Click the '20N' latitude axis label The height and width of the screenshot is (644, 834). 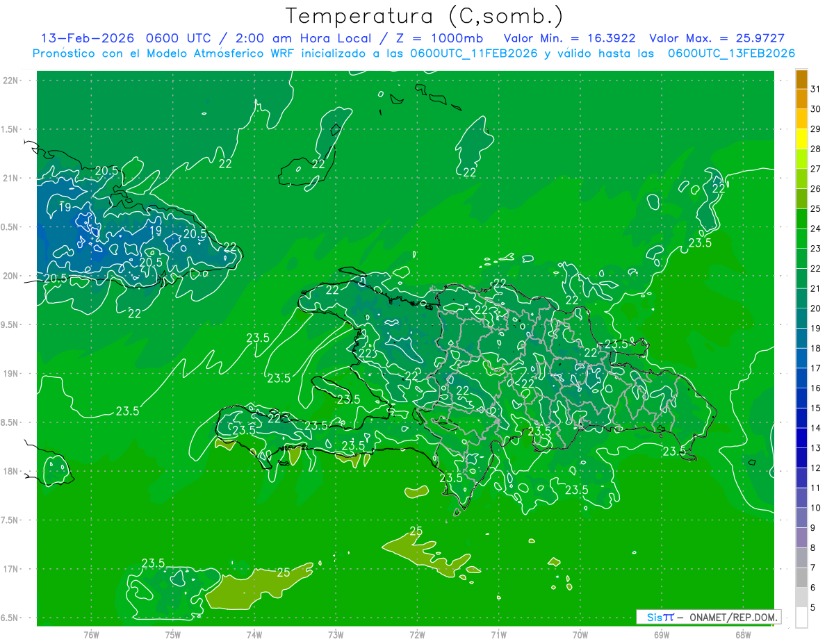coord(11,276)
